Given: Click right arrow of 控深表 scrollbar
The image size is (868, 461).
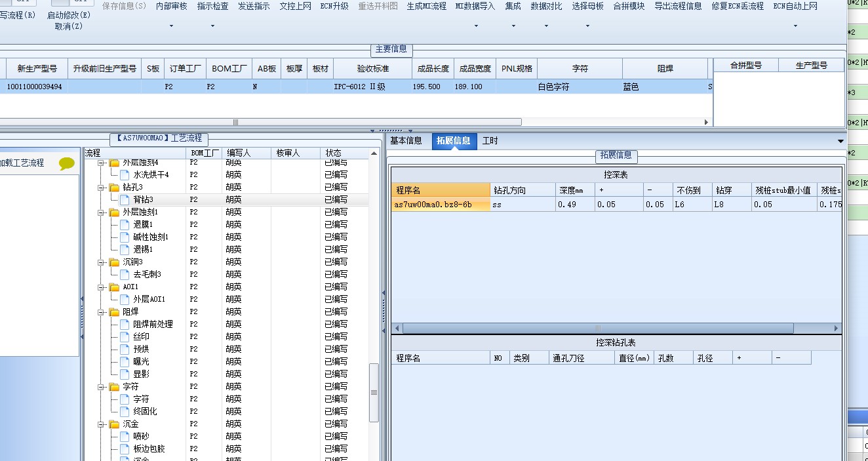Looking at the screenshot, I should pos(836,328).
